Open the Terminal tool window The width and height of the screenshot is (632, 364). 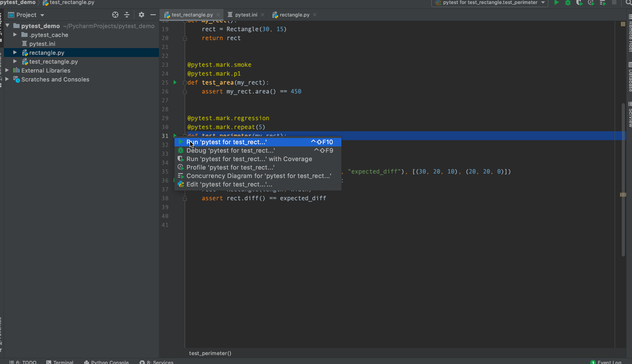pyautogui.click(x=60, y=362)
